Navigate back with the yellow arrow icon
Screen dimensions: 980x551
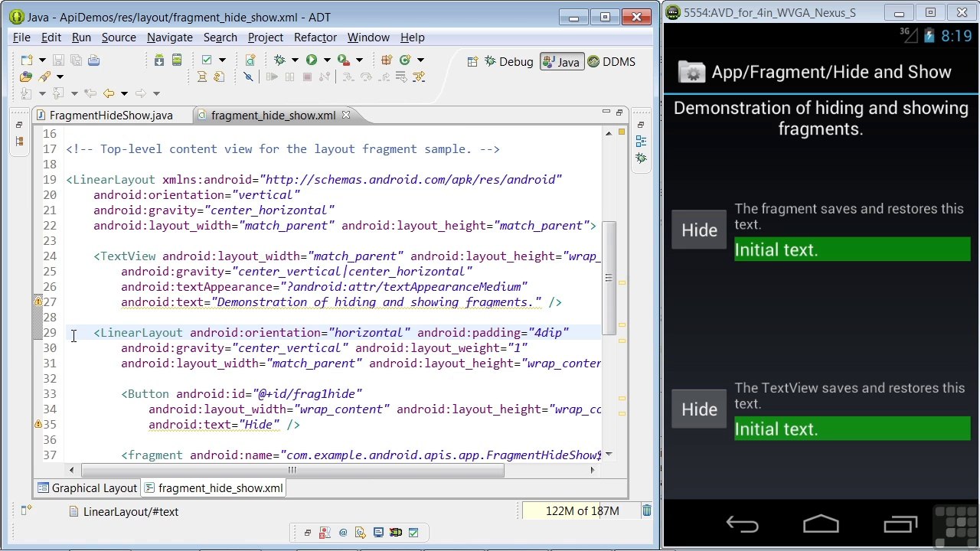coord(109,93)
